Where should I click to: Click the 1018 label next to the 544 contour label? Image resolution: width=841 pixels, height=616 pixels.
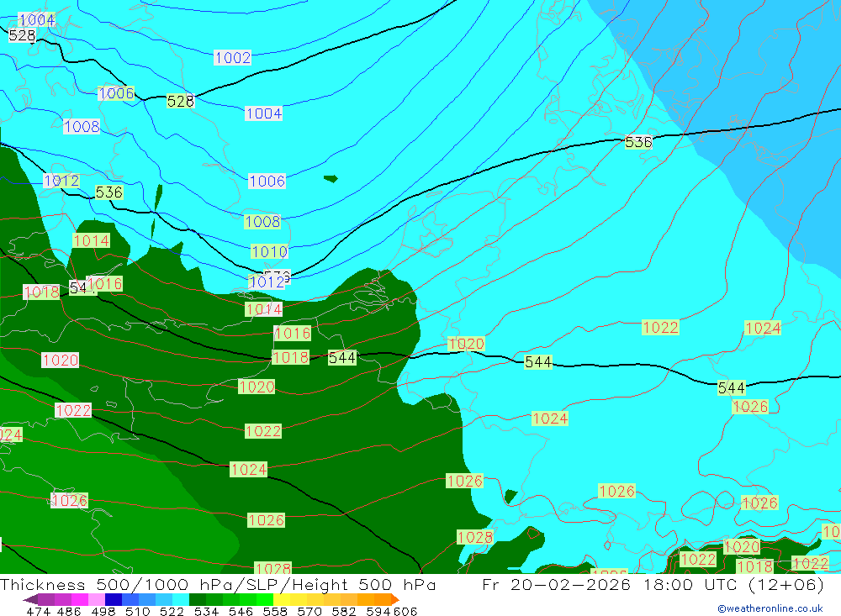point(291,358)
